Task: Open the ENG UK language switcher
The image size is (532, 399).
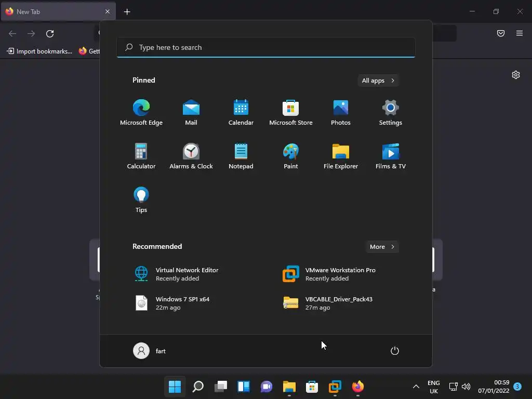Action: pos(434,387)
